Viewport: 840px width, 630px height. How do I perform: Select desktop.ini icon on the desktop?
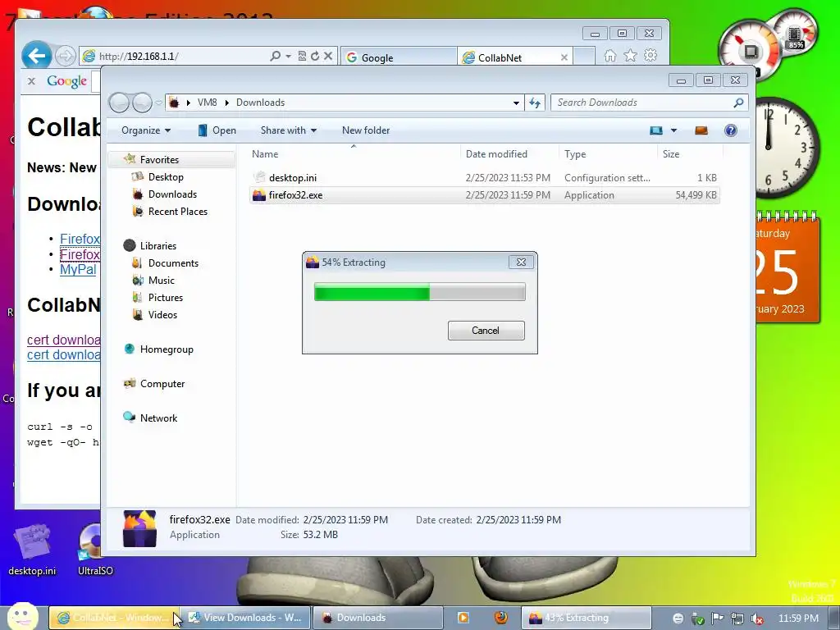point(32,549)
